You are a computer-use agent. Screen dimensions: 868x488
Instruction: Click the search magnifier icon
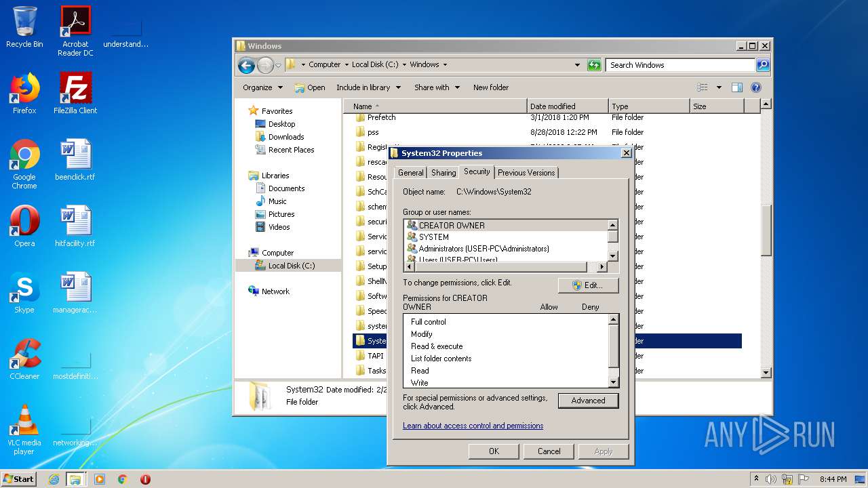pos(763,65)
